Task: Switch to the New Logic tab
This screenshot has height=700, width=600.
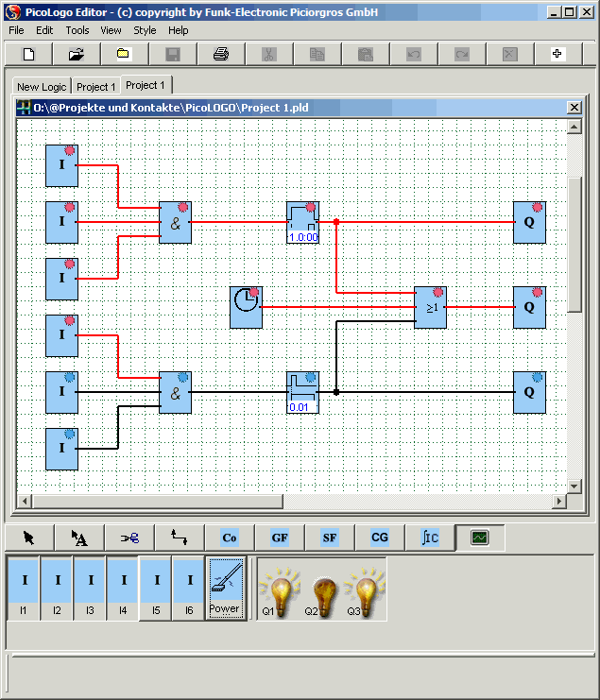Action: click(42, 87)
